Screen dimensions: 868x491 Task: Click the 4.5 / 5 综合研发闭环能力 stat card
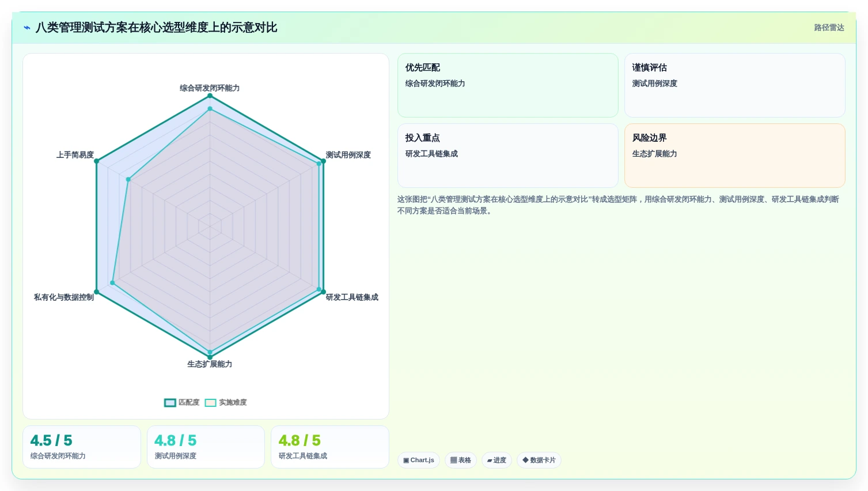(82, 447)
